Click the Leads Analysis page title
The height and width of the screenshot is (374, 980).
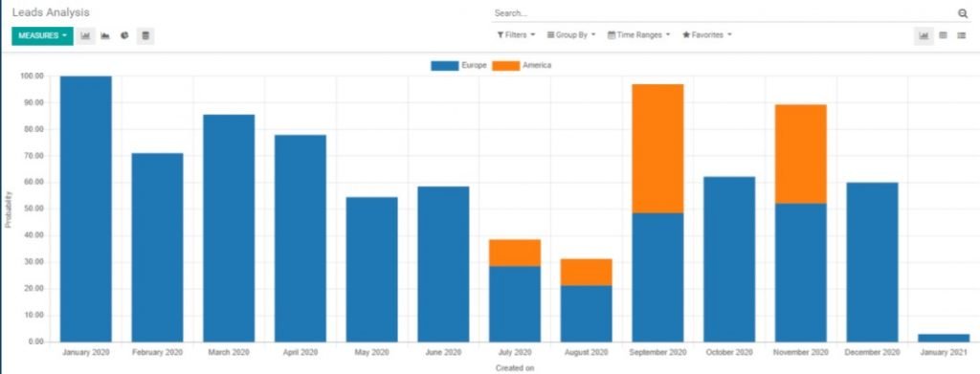pos(51,11)
